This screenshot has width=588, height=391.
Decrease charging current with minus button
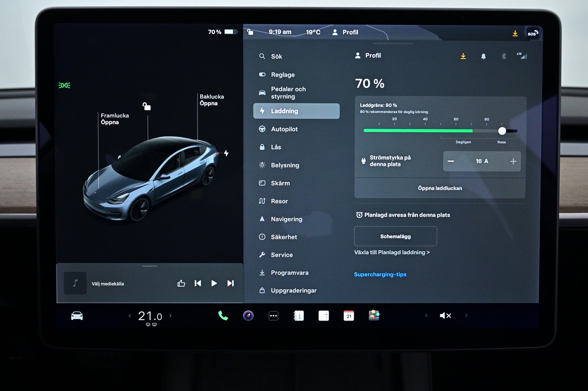[x=451, y=161]
